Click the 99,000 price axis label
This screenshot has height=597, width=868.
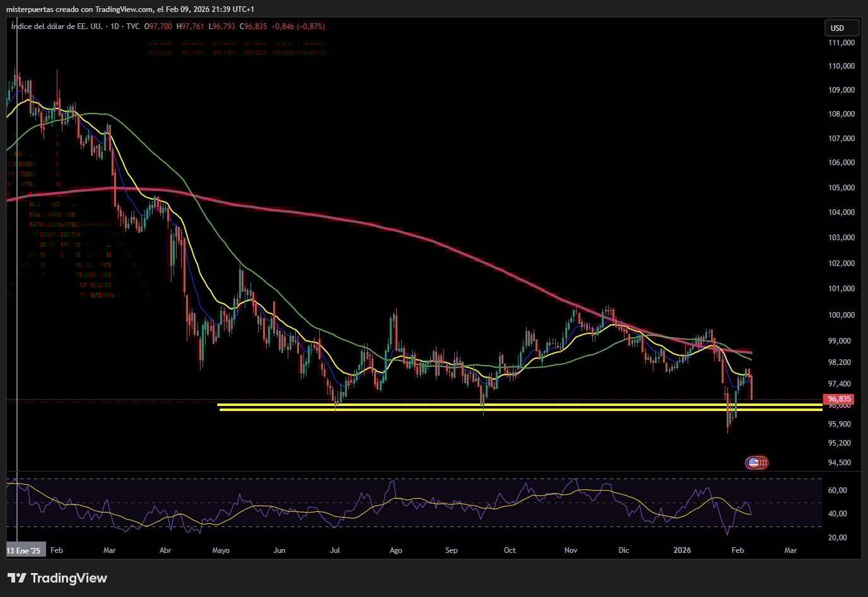[839, 341]
